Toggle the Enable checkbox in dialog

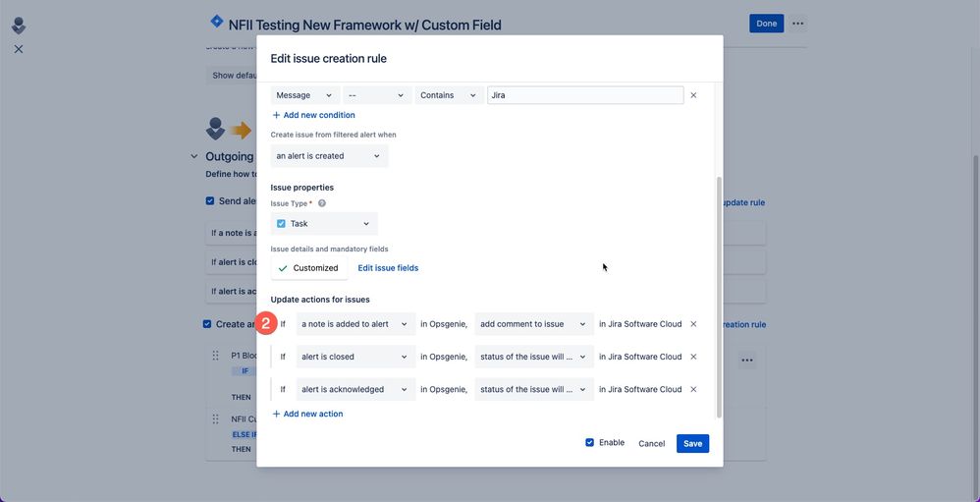589,443
